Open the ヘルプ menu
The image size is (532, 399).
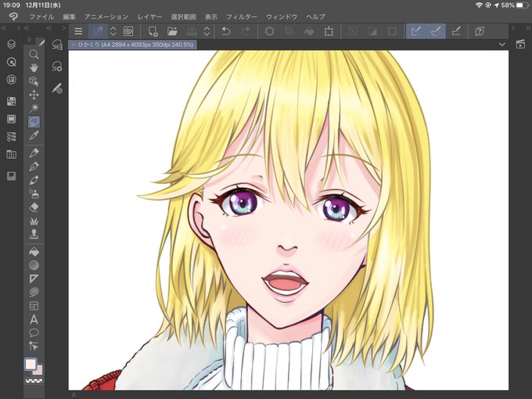315,16
